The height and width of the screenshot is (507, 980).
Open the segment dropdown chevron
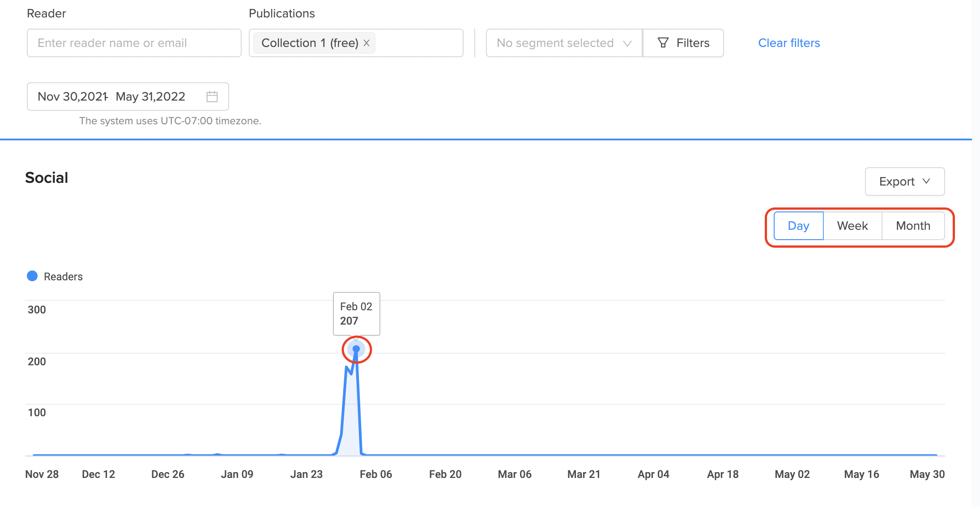tap(627, 43)
